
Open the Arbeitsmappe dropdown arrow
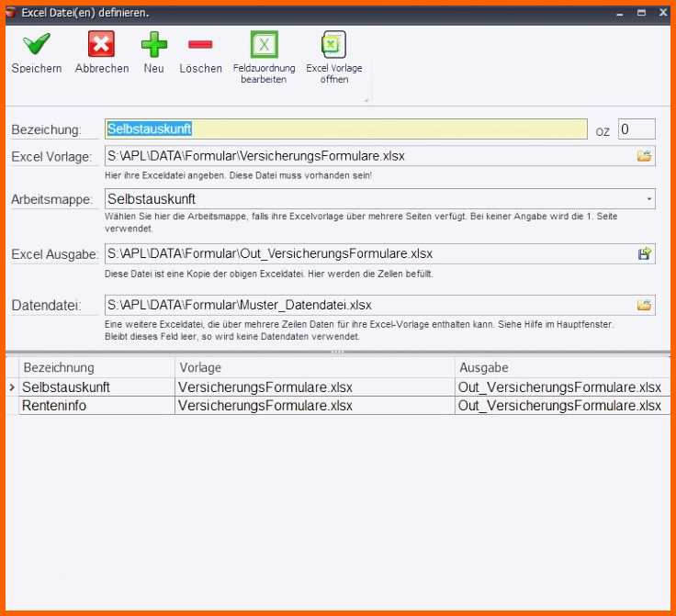[648, 199]
